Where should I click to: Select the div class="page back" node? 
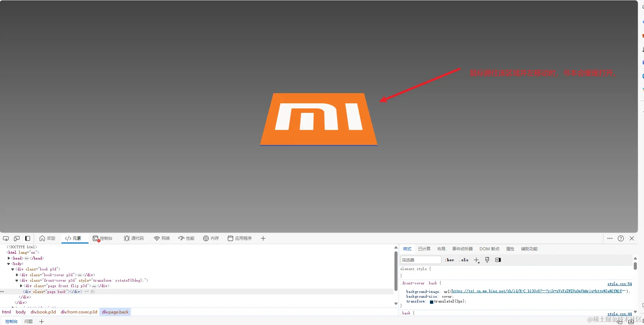coord(53,292)
